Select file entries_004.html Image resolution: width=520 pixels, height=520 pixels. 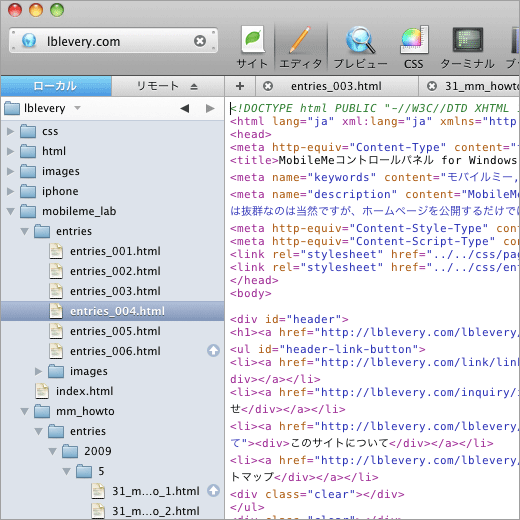113,311
